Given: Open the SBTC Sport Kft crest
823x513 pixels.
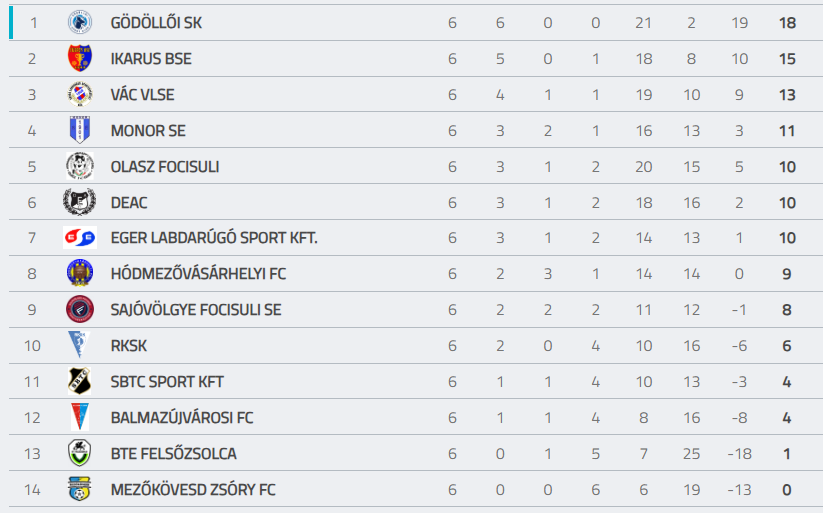Looking at the screenshot, I should point(79,381).
